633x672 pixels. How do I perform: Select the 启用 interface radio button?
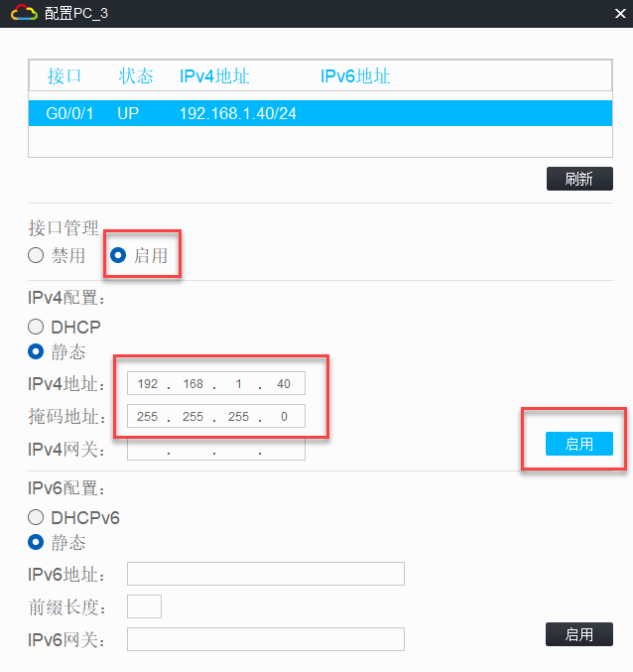pos(119,255)
